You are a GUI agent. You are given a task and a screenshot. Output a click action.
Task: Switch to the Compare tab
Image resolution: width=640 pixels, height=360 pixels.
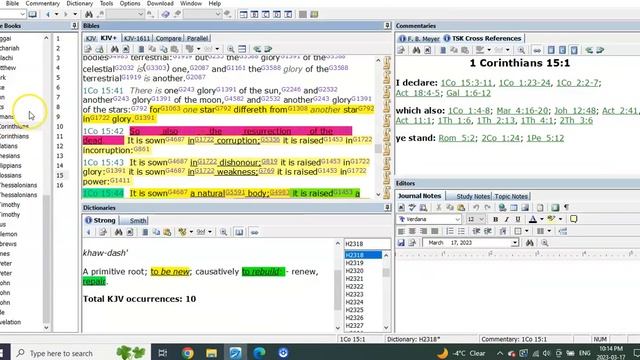click(x=168, y=38)
